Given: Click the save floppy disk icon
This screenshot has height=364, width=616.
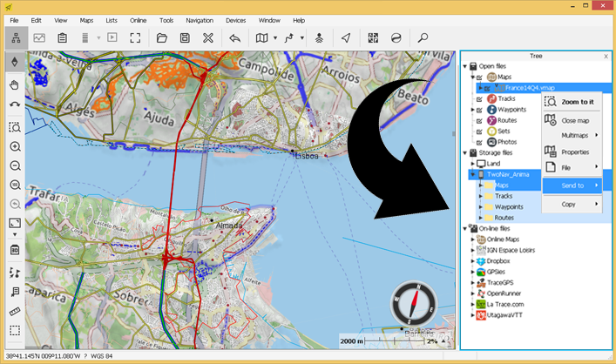Looking at the screenshot, I should pos(185,38).
